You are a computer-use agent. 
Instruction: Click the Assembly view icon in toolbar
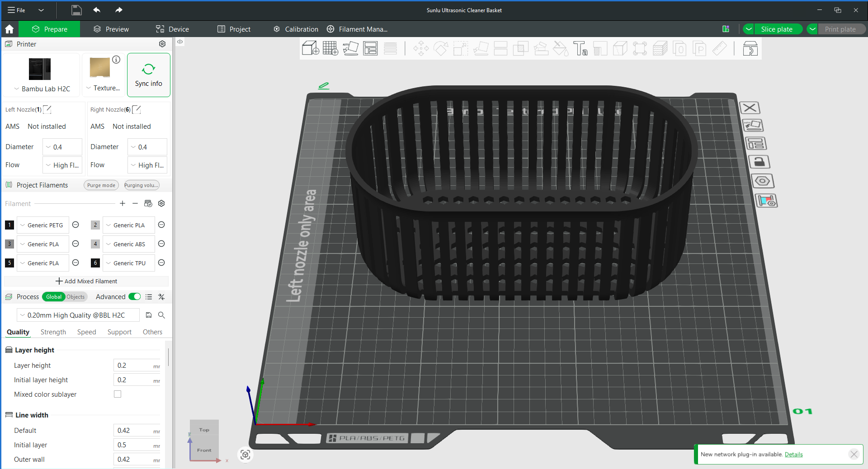click(x=750, y=48)
